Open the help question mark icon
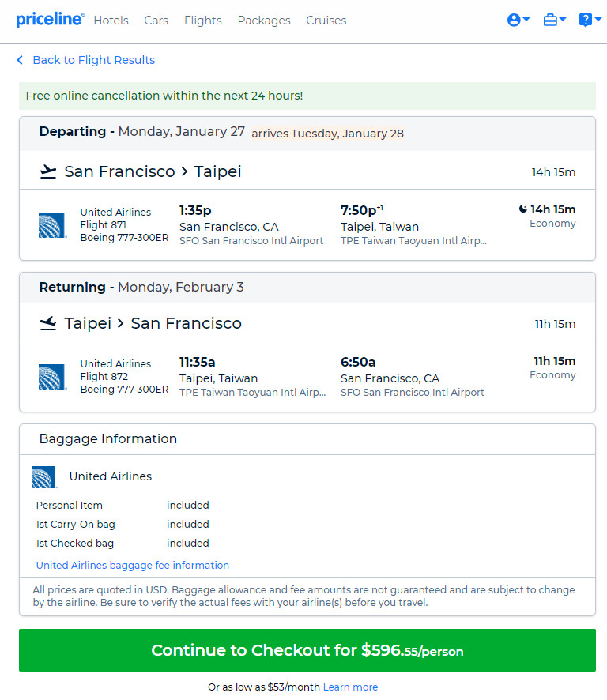The height and width of the screenshot is (700, 607). [585, 20]
